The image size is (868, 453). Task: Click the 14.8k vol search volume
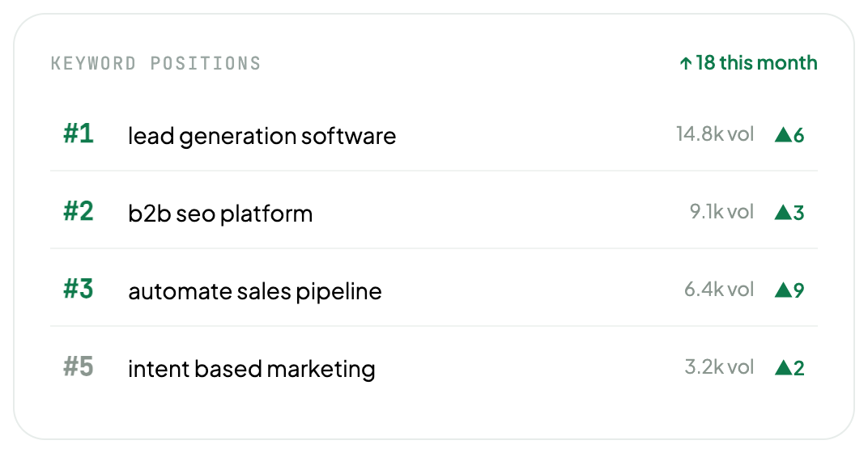tap(715, 133)
